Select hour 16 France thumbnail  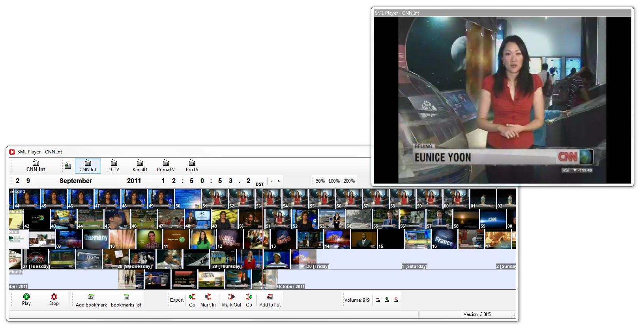pos(444,239)
